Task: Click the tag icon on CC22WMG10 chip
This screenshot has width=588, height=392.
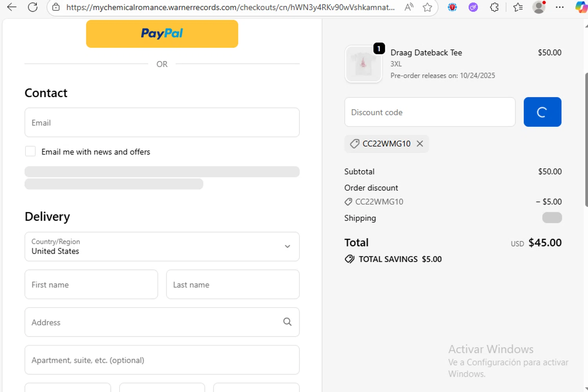Action: pos(354,143)
